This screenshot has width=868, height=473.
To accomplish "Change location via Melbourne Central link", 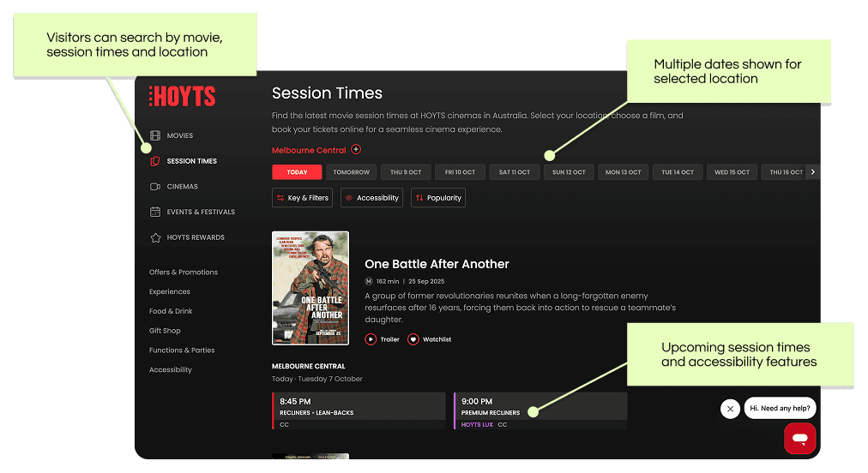I will pos(309,150).
